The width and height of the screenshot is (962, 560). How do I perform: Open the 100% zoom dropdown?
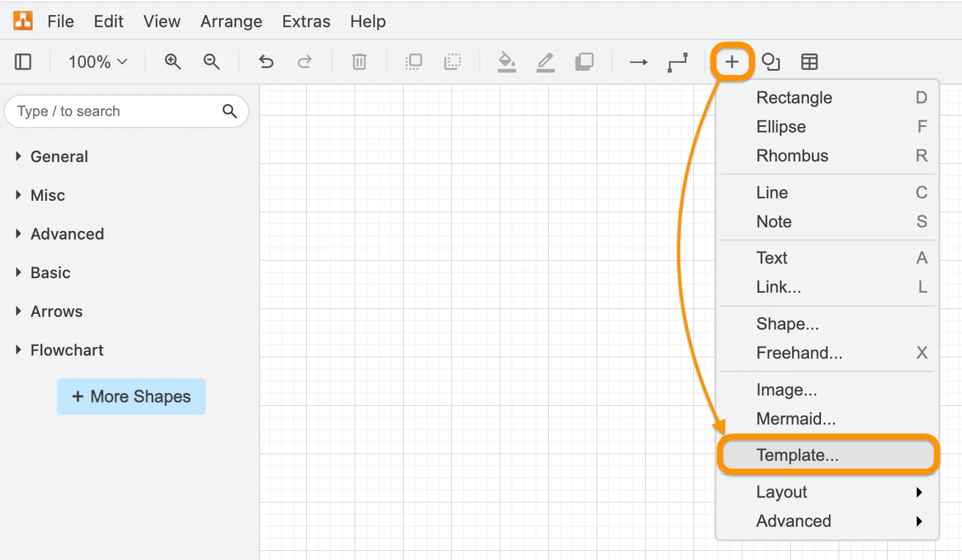[97, 62]
